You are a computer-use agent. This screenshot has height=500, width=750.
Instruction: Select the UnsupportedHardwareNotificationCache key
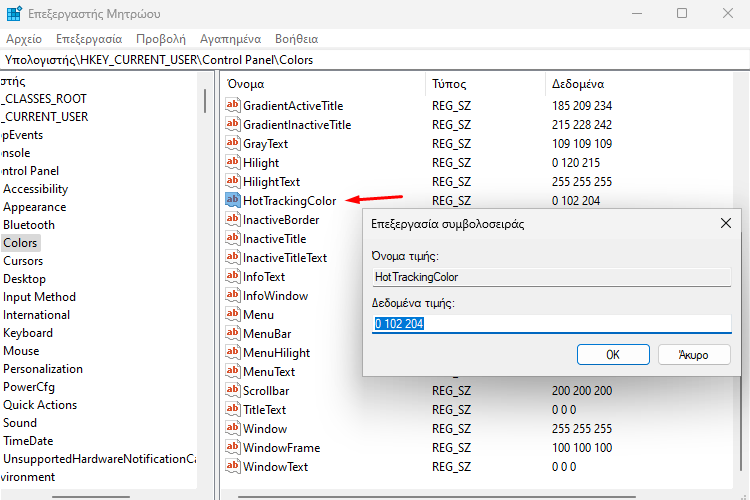click(x=99, y=459)
